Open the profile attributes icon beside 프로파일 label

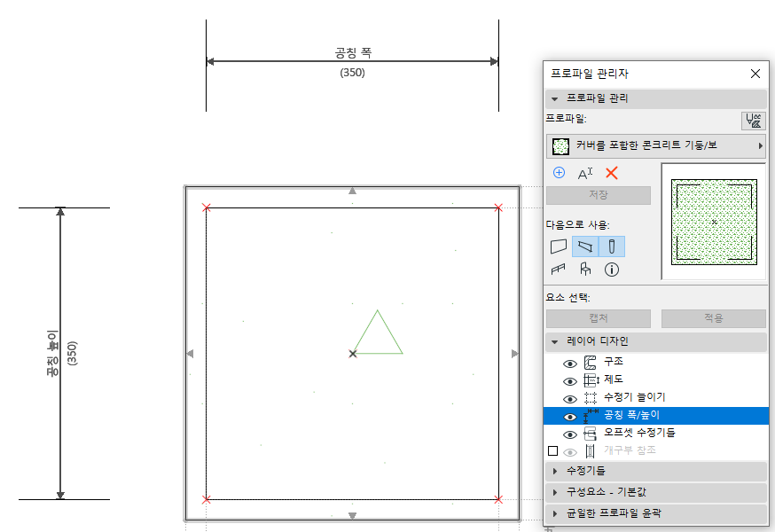pyautogui.click(x=753, y=121)
